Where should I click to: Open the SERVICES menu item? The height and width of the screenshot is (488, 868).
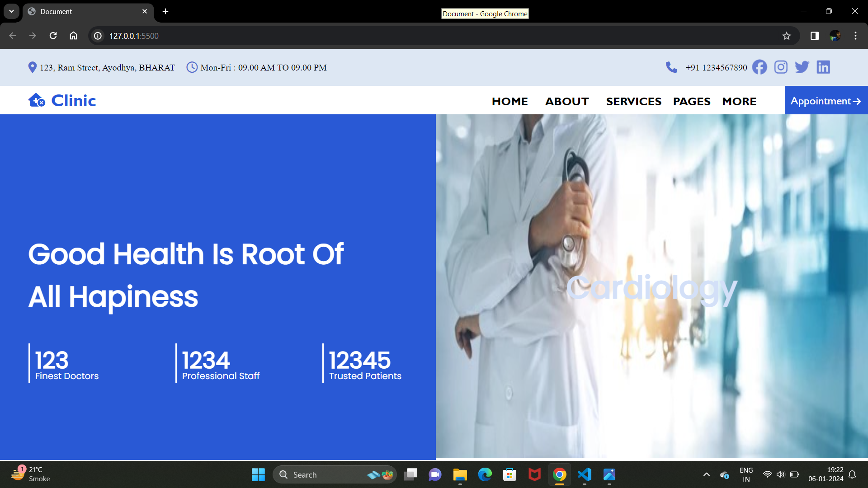(634, 101)
